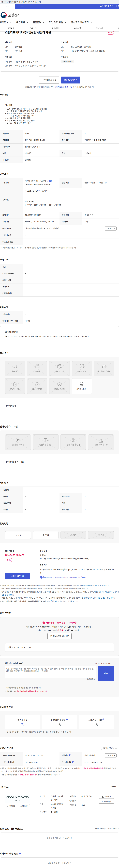Select the 장애인용 승강기 icon

[45, 442]
